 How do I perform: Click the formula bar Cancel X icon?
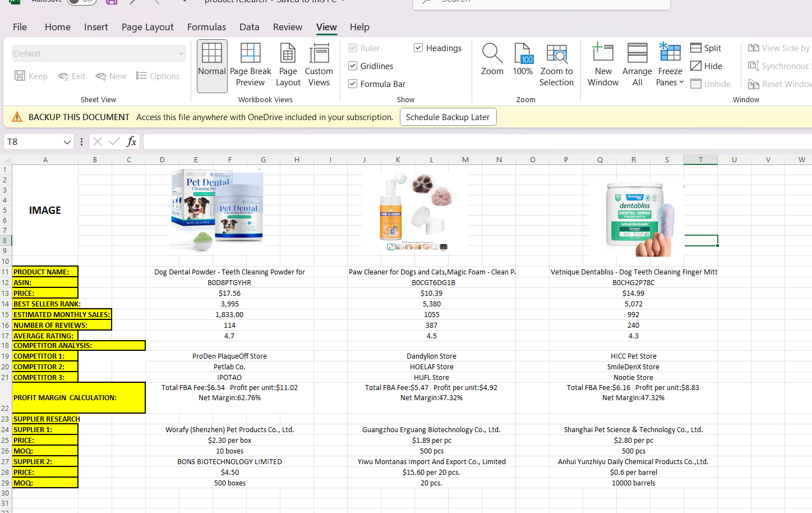pos(98,141)
